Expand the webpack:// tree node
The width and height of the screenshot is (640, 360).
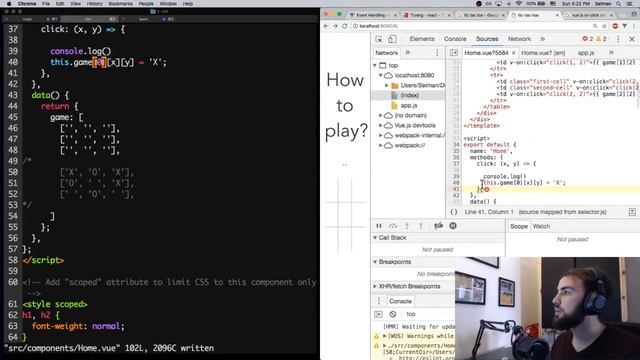pos(380,145)
